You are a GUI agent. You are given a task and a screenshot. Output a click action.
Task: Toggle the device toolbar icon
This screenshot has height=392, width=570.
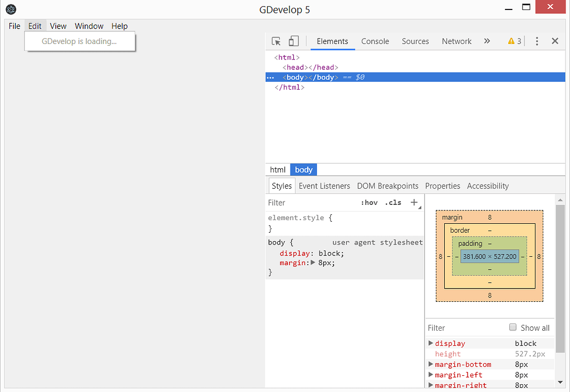coord(293,41)
